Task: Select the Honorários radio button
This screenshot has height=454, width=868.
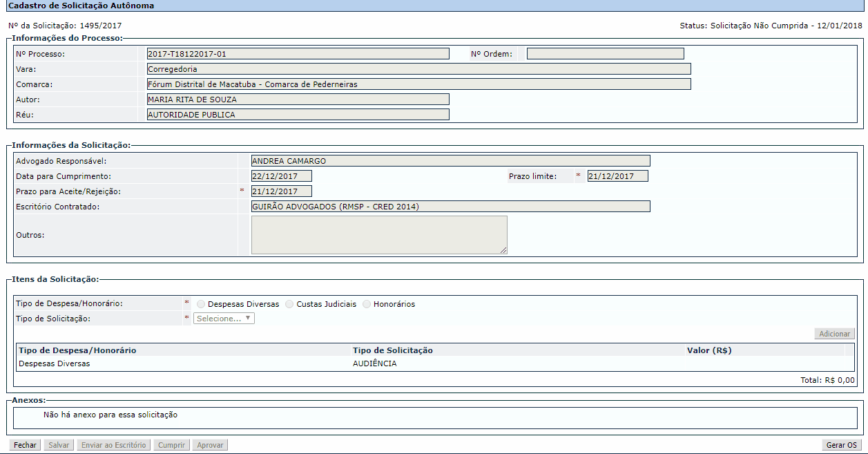Action: coord(367,304)
